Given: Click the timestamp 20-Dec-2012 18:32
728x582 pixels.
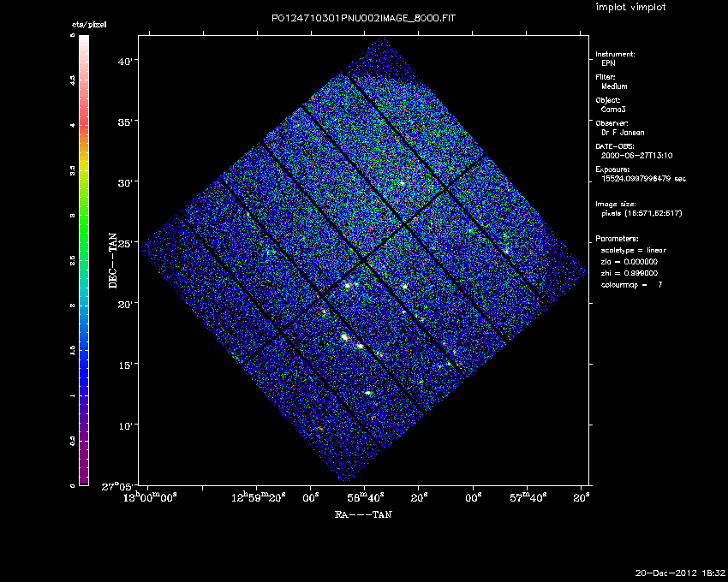Looking at the screenshot, I should tap(680, 573).
